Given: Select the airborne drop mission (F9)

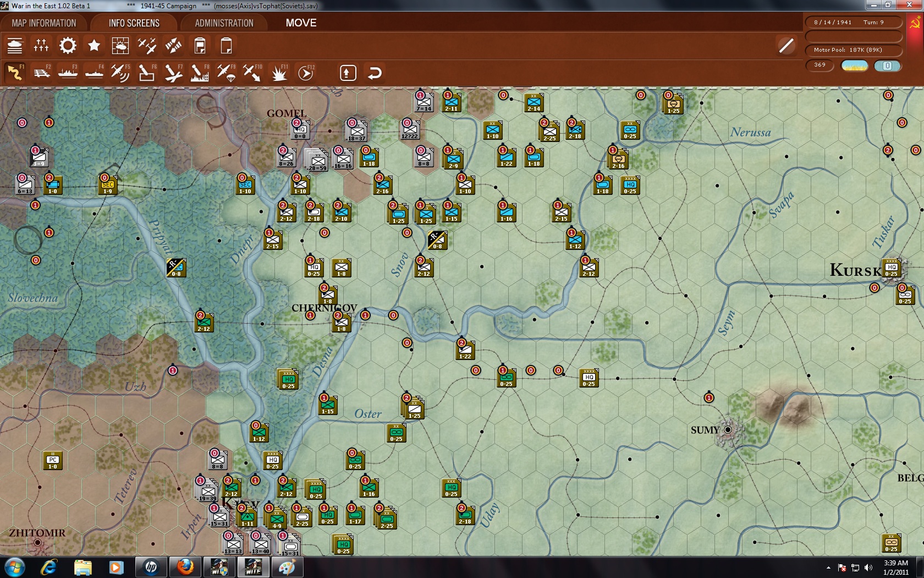Looking at the screenshot, I should (x=227, y=72).
